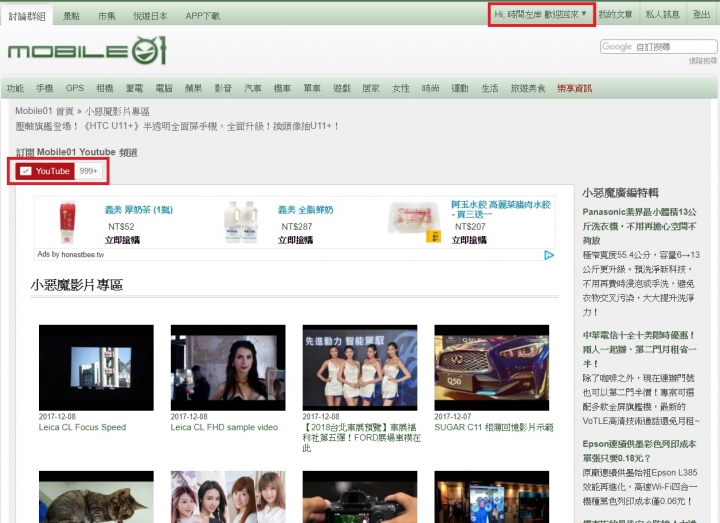Click the 小惡魔影片專區 breadcrumb
720x523 pixels.
[117, 111]
